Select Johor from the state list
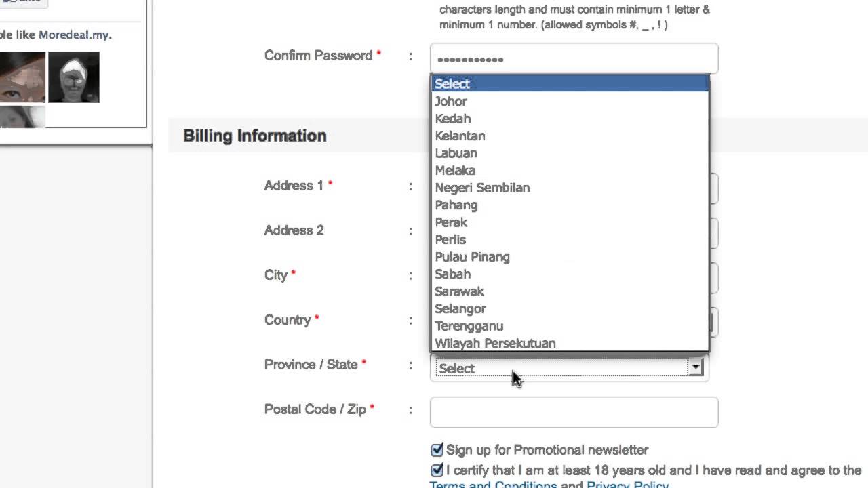 click(451, 102)
